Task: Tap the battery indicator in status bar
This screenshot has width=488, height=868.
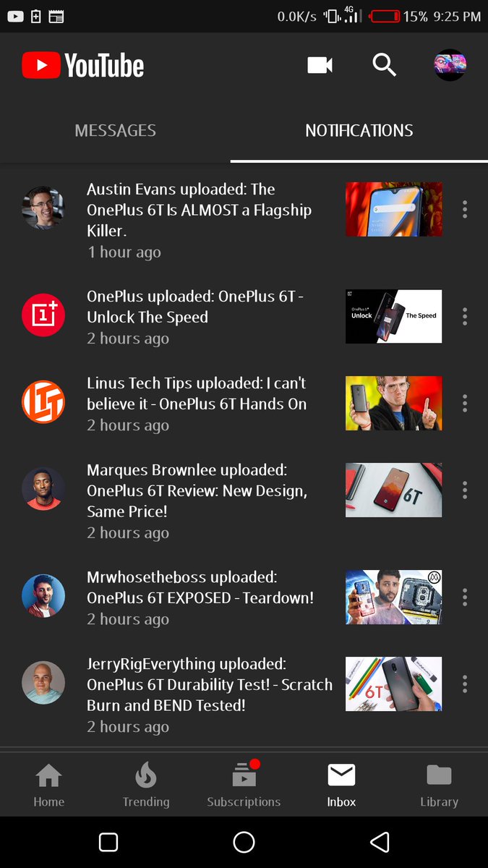Action: (385, 16)
